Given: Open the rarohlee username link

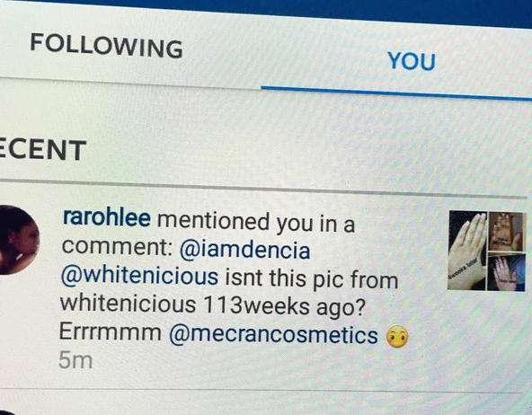Looking at the screenshot, I should pos(107,218).
